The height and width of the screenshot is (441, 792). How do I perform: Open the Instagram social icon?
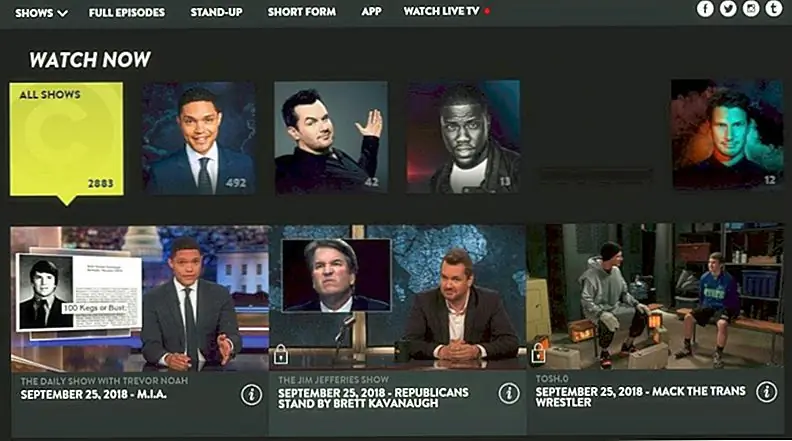[x=751, y=9]
